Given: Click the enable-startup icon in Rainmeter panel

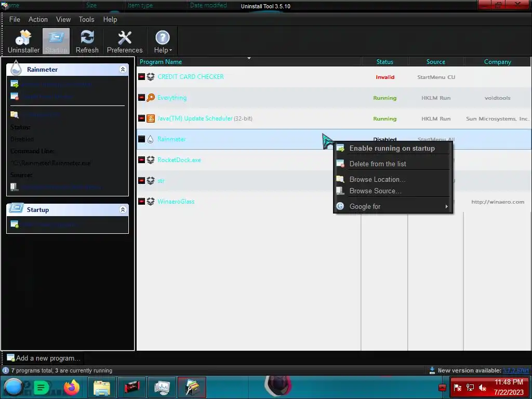Looking at the screenshot, I should 14,84.
